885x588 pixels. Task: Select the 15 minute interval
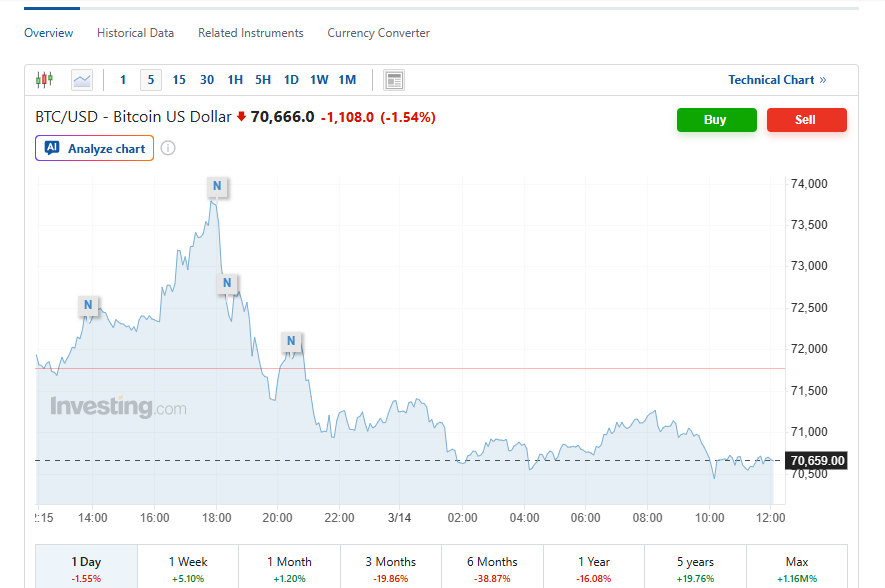tap(179, 80)
